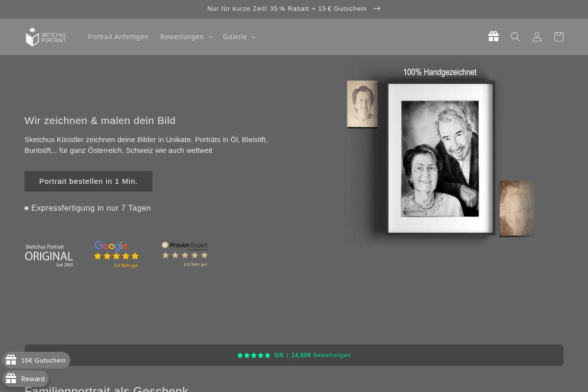Select Portrait Anfertigen in the navigation
This screenshot has height=392, width=588.
118,37
